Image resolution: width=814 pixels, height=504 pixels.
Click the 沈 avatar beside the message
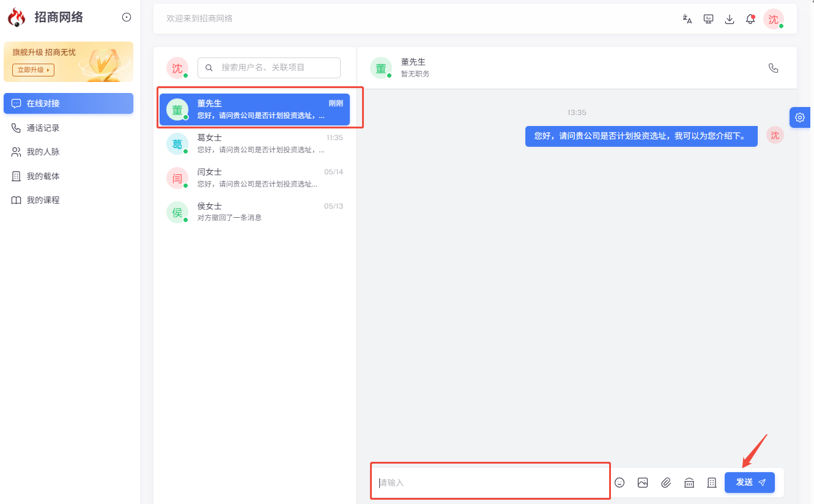[775, 136]
